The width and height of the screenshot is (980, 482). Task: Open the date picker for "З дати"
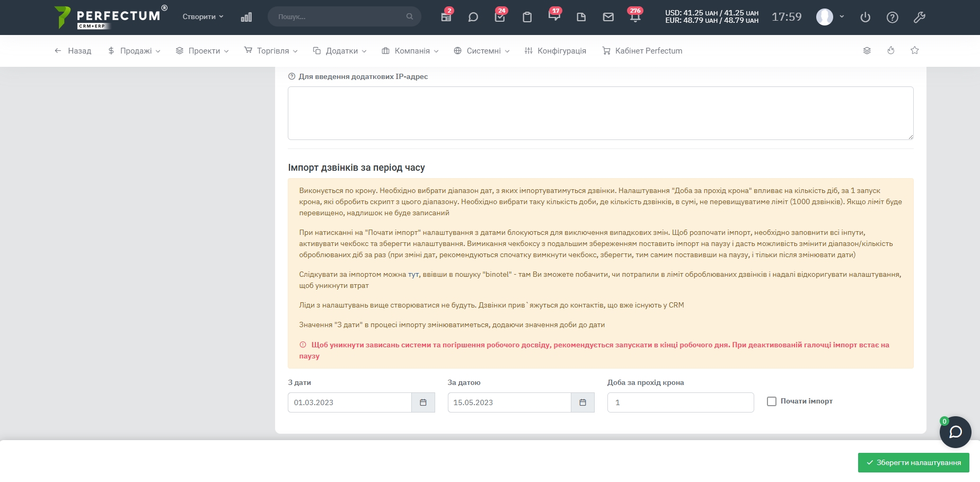click(423, 402)
